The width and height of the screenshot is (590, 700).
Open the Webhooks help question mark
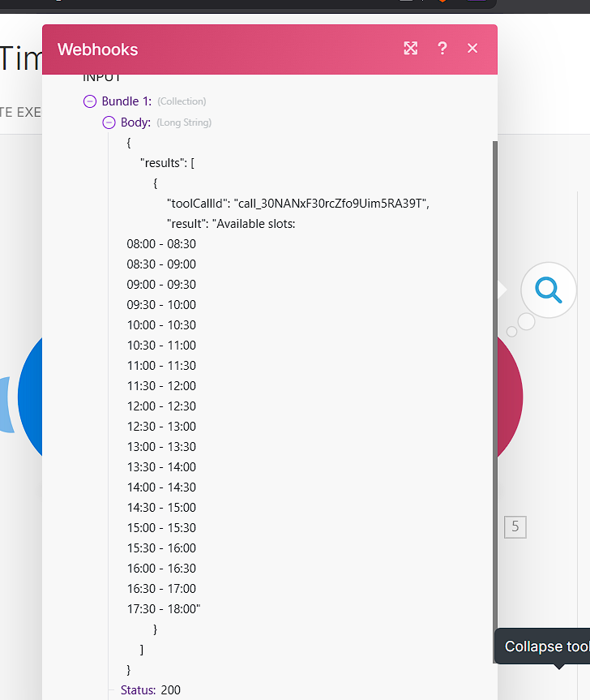[442, 48]
